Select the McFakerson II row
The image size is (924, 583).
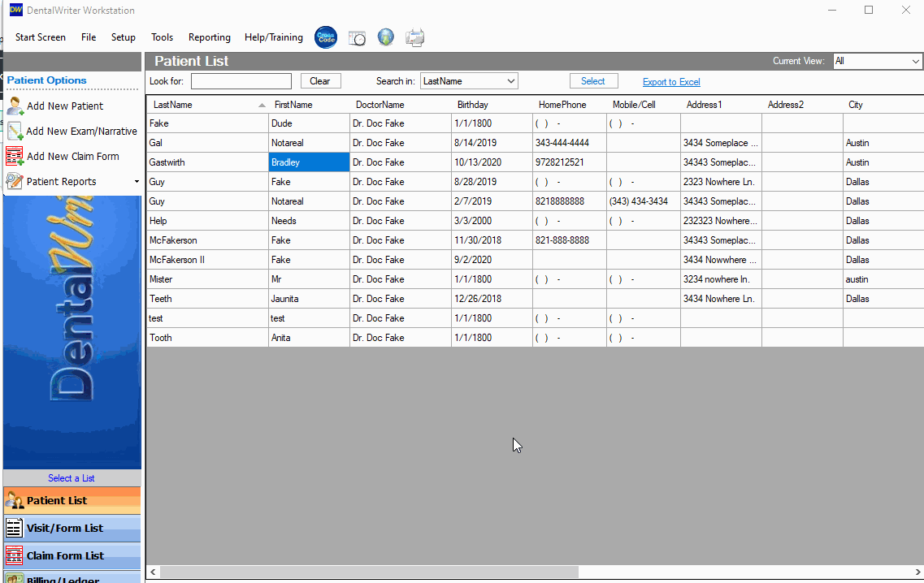click(535, 260)
